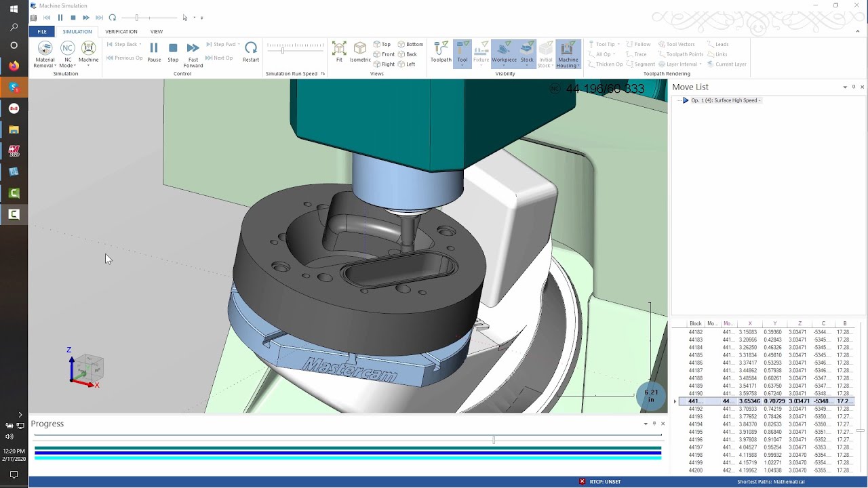Image resolution: width=868 pixels, height=488 pixels.
Task: Click the X column header in move list
Action: [750, 323]
